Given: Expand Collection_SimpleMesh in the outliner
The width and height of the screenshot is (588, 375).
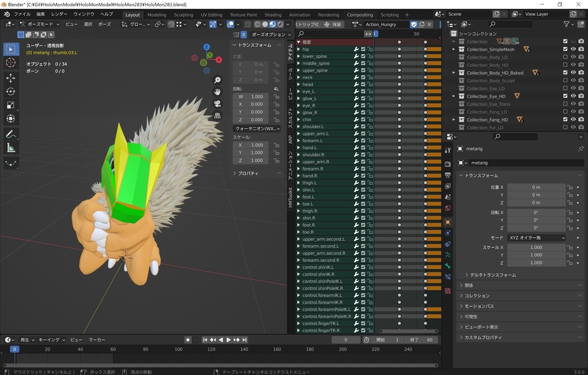Looking at the screenshot, I should point(454,49).
